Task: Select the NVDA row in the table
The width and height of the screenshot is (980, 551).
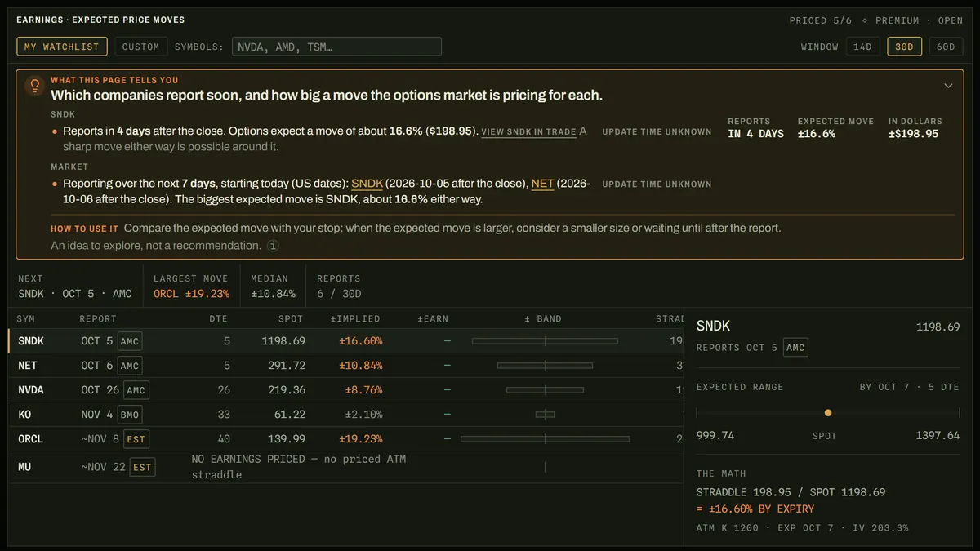Action: 345,389
